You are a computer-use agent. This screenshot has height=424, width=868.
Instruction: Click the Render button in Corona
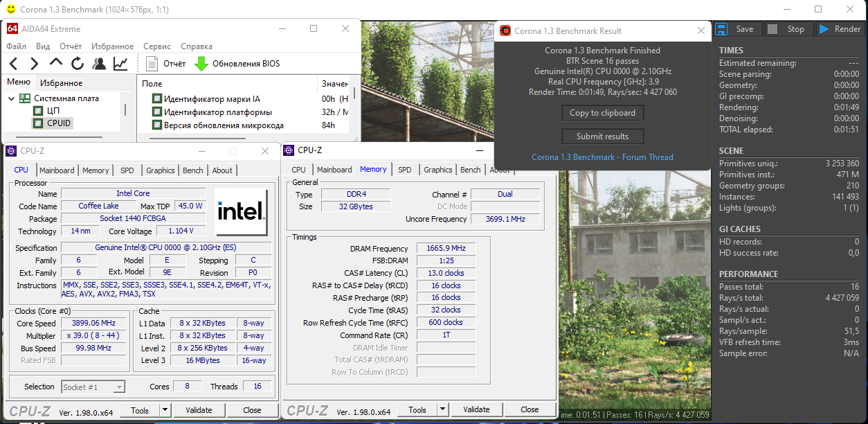[840, 29]
